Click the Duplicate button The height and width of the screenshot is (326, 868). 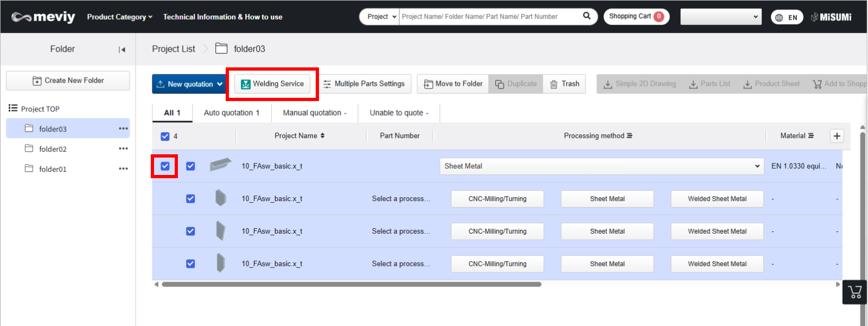(x=516, y=84)
